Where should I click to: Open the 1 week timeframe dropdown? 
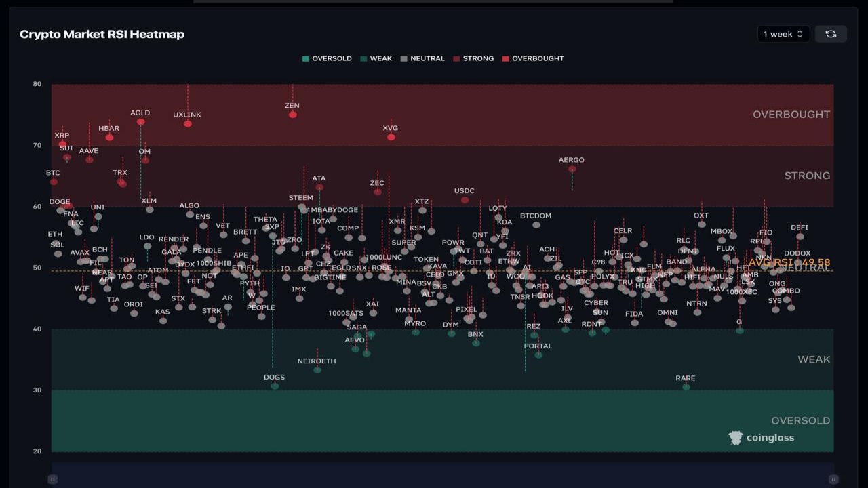tap(783, 34)
